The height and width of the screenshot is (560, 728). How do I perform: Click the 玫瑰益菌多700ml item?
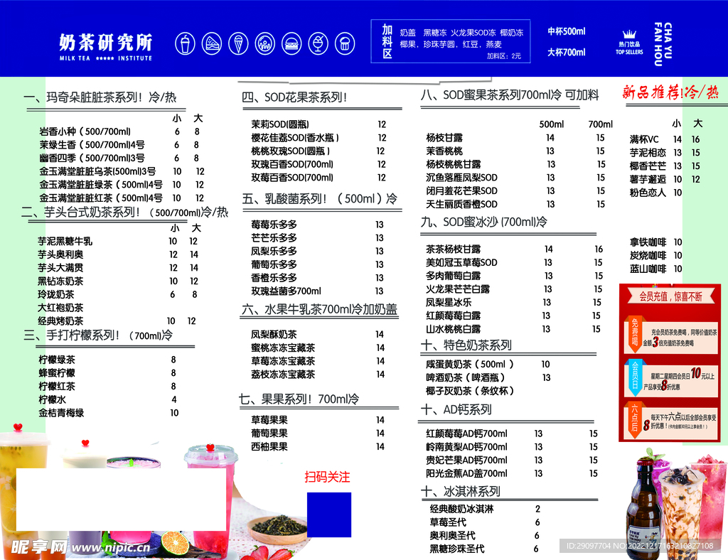[286, 291]
